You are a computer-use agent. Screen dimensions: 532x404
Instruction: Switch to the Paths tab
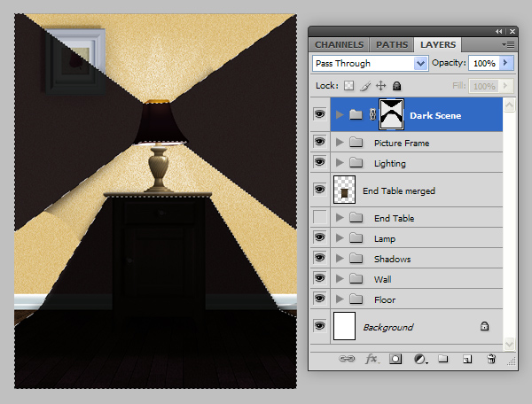pos(391,44)
